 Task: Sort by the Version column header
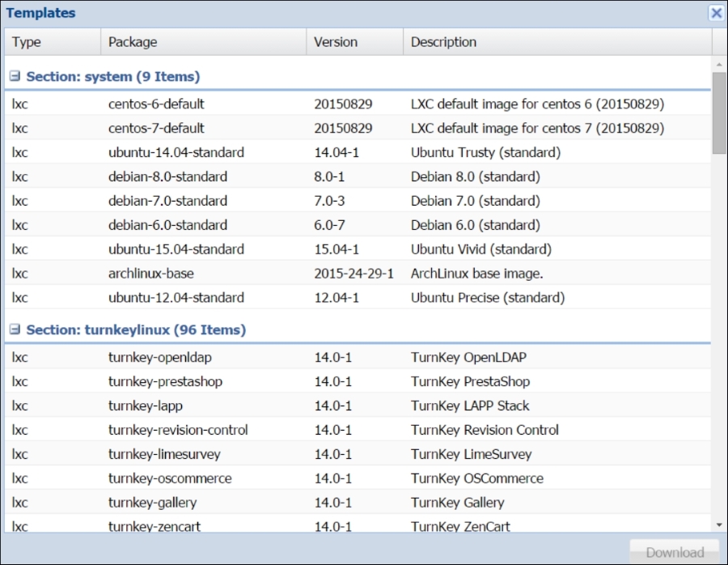tap(355, 42)
